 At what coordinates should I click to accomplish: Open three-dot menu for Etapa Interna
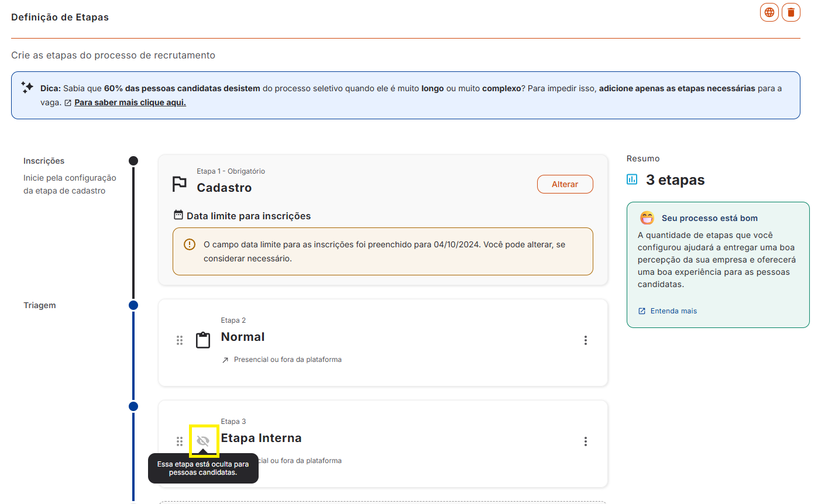click(x=585, y=441)
